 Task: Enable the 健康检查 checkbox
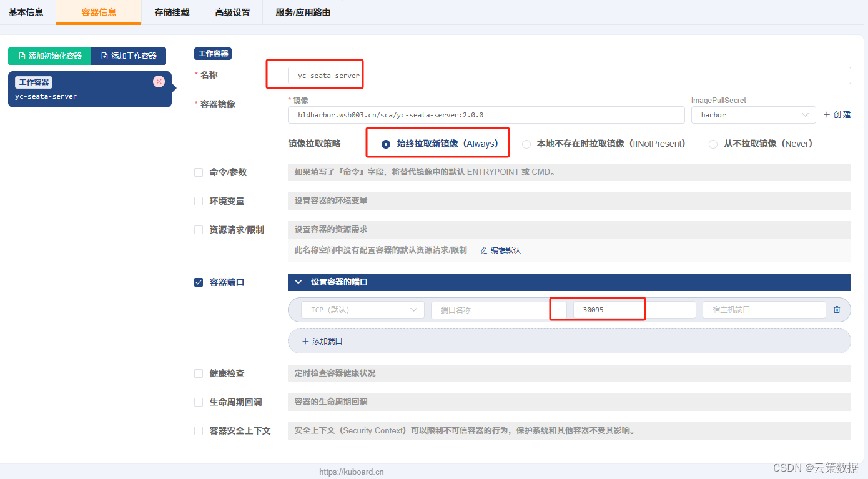[199, 373]
